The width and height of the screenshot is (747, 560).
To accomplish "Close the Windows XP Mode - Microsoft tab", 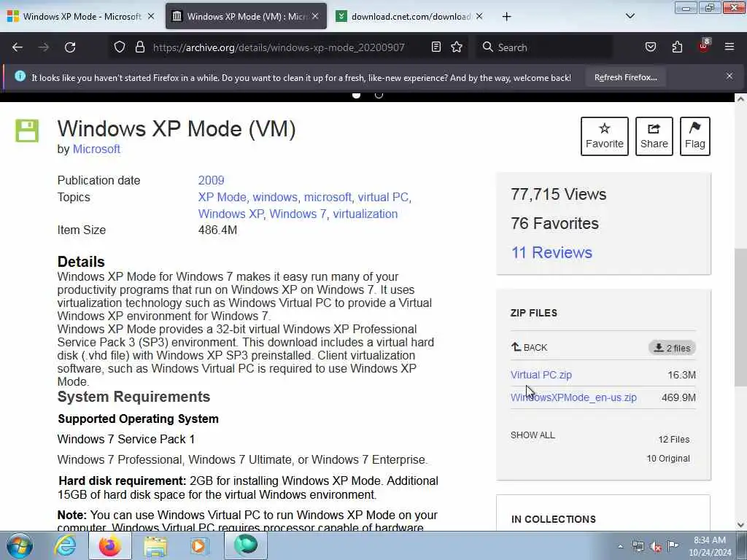I will coord(151,17).
